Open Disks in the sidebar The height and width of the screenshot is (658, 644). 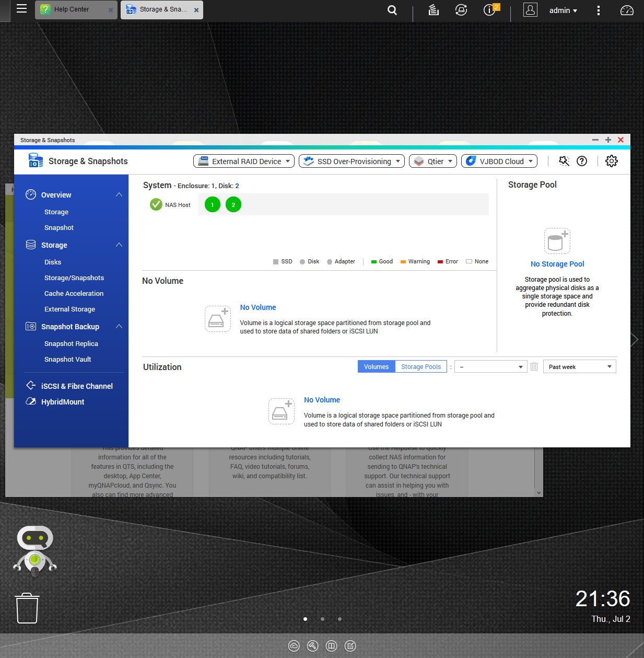[53, 262]
